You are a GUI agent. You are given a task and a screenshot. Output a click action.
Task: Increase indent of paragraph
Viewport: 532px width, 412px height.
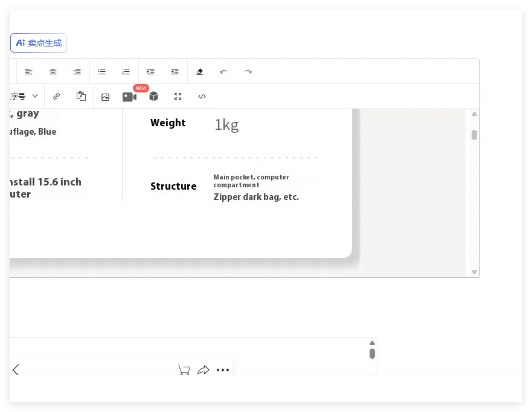[150, 72]
